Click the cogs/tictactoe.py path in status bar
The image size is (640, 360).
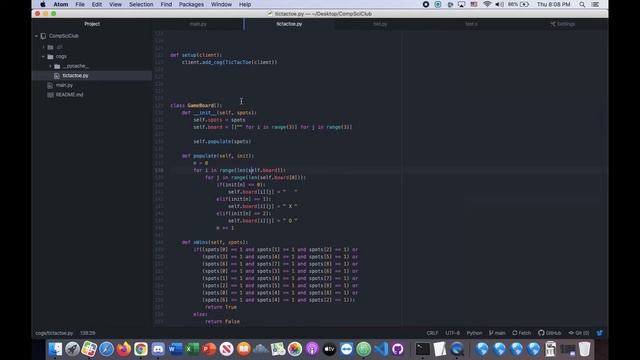pyautogui.click(x=54, y=333)
